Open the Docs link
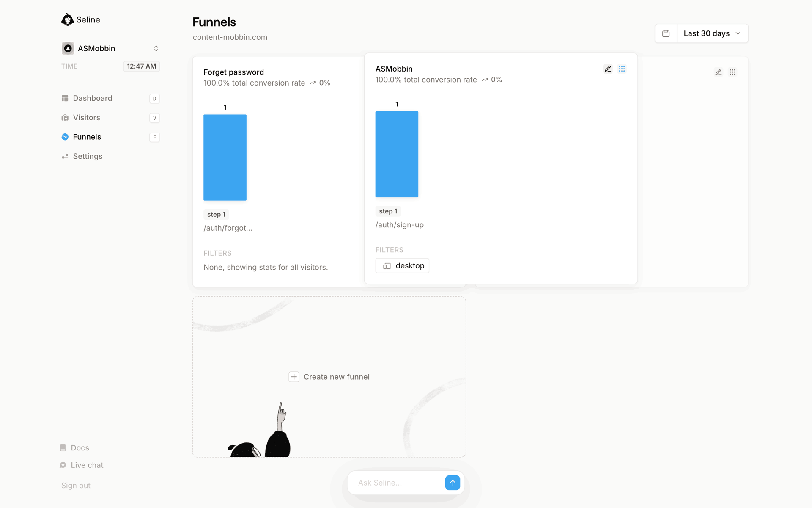This screenshot has width=812, height=508. click(80, 448)
